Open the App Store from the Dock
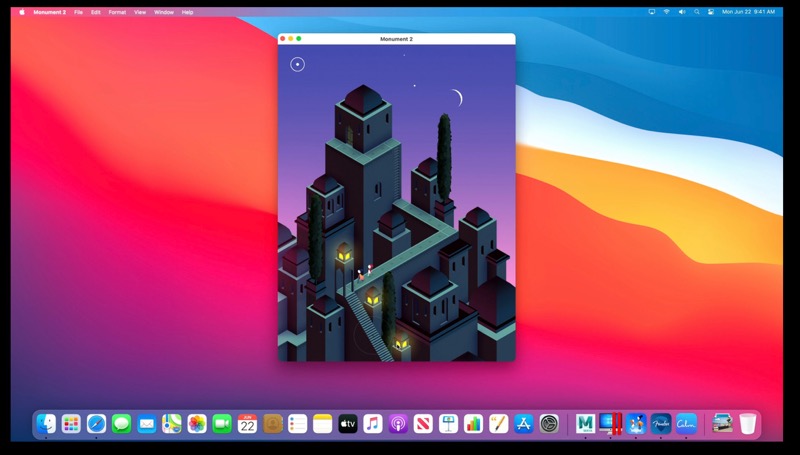Screen dimensions: 800x455 click(x=523, y=423)
